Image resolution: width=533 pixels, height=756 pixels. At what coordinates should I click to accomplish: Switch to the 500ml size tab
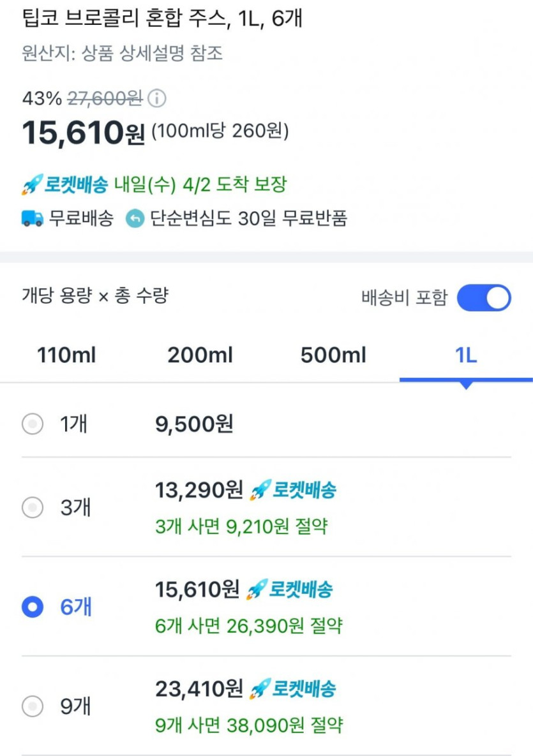(x=333, y=355)
